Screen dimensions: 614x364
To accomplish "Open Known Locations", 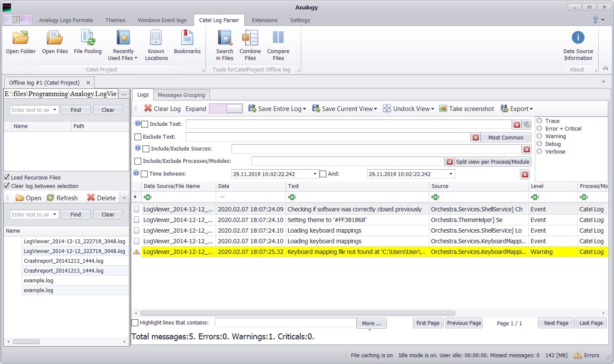I will (156, 45).
